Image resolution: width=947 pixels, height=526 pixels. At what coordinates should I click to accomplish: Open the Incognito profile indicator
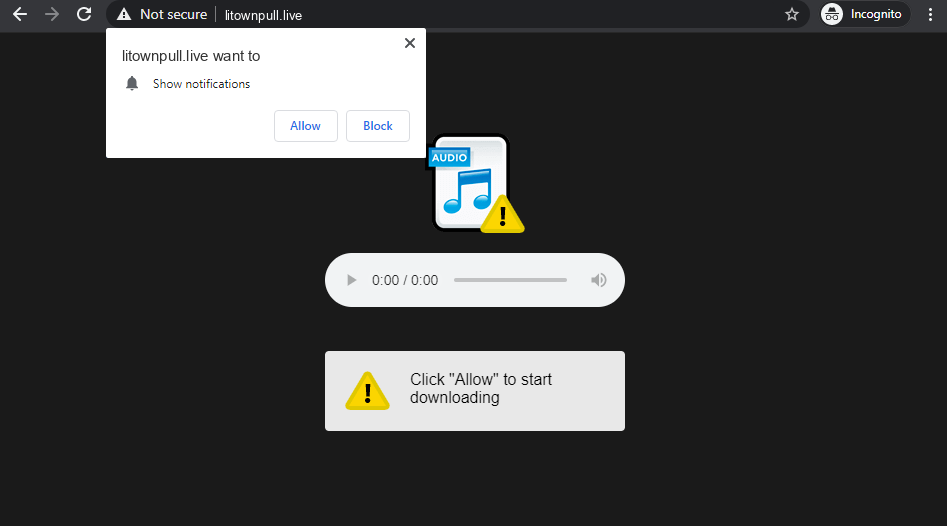864,14
